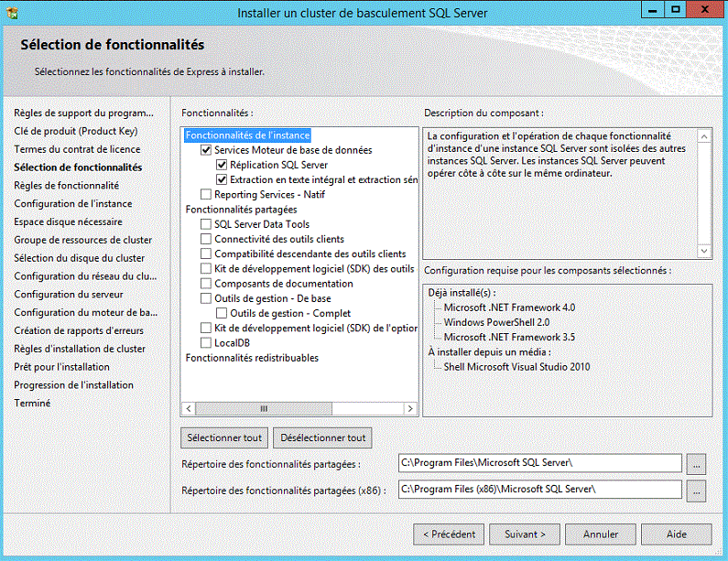Image resolution: width=728 pixels, height=561 pixels.
Task: Check SQL Server Data Tools
Action: (206, 224)
